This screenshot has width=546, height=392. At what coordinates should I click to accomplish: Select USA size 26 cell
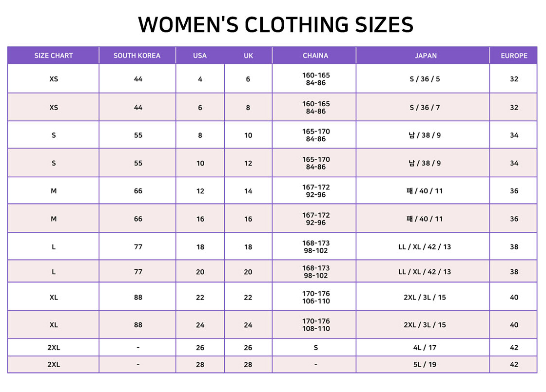point(200,348)
